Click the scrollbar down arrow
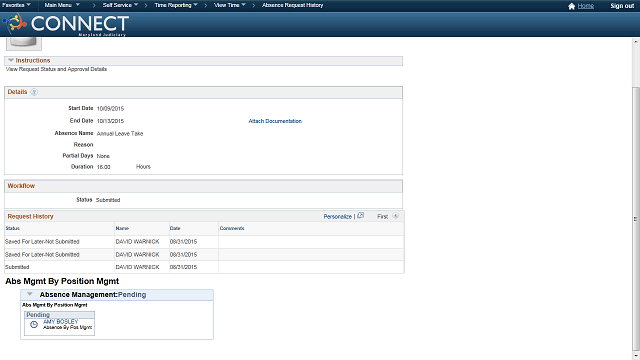This screenshot has width=640, height=360. (x=636, y=356)
